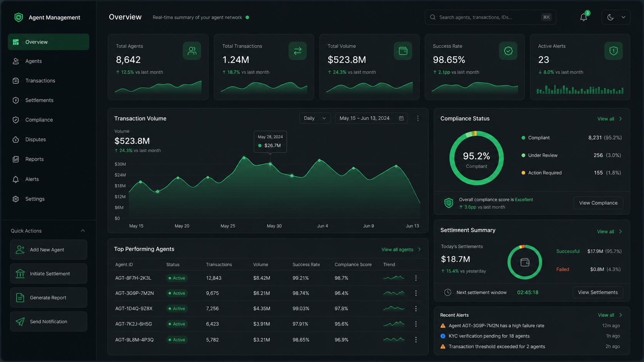644x362 pixels.
Task: Click the 95.2% compliance donut chart
Action: (476, 158)
